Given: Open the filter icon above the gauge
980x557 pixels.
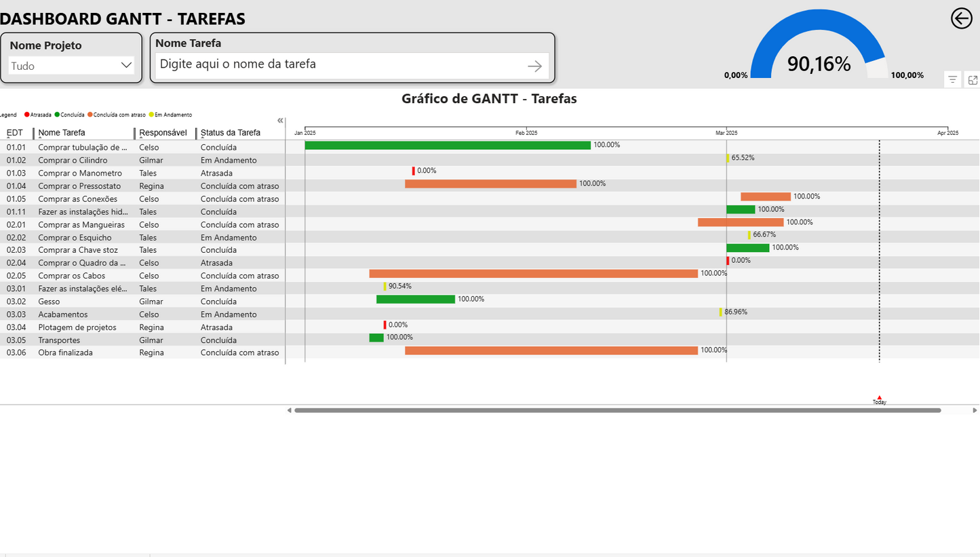Looking at the screenshot, I should pyautogui.click(x=952, y=79).
